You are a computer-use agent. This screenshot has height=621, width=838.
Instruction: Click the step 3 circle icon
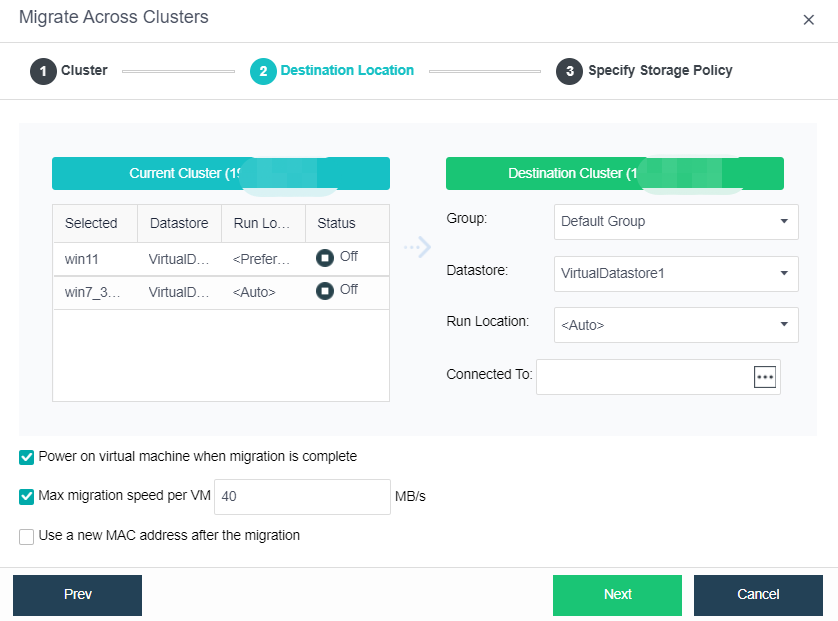(569, 72)
